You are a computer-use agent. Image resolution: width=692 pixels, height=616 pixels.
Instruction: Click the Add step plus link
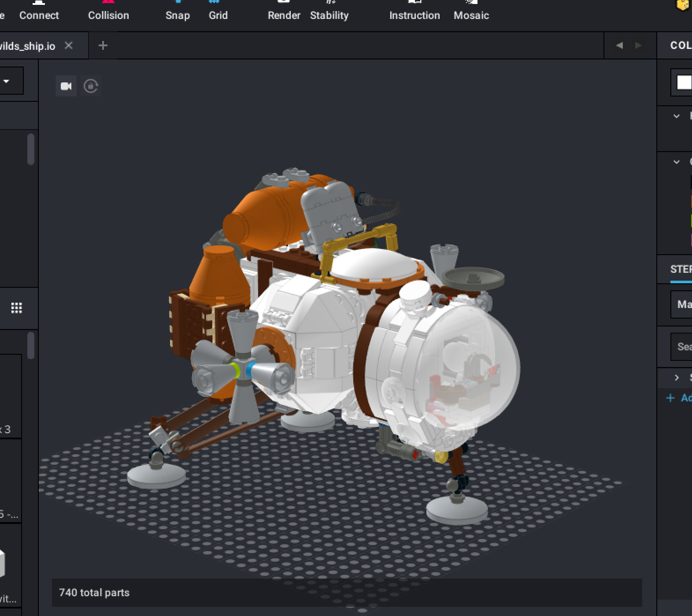680,398
